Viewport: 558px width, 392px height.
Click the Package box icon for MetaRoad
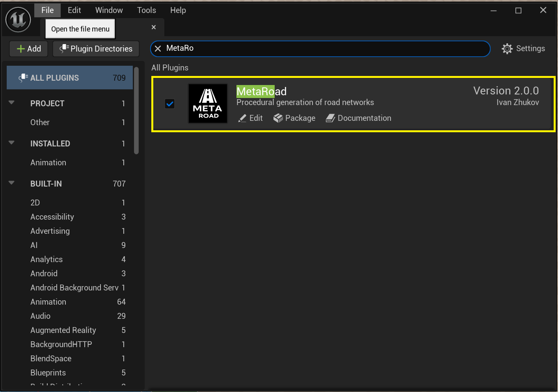click(278, 118)
